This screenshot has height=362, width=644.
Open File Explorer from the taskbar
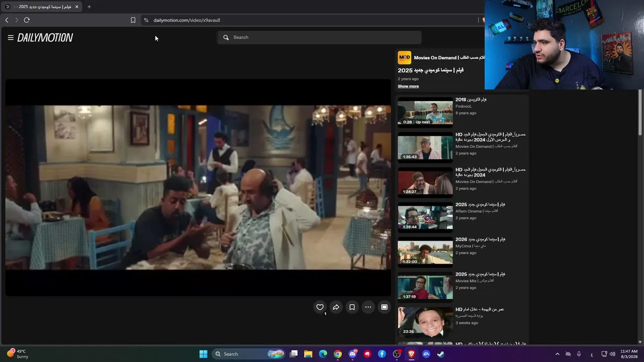pos(308,354)
